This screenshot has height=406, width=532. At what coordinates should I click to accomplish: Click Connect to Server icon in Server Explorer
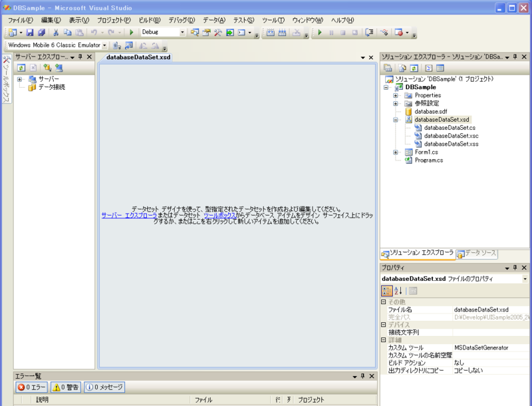59,68
